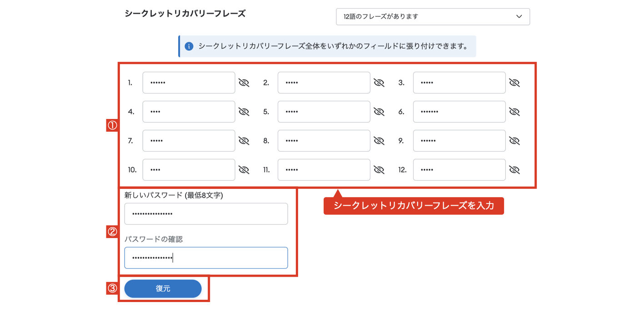Open the 12語のフレーズがあります dropdown
Image resolution: width=644 pixels, height=327 pixels.
click(x=433, y=16)
